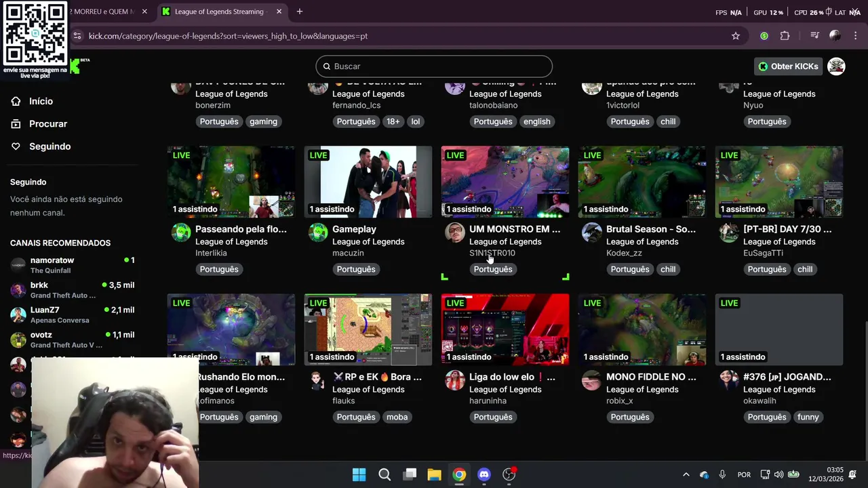Open Liga do low elo stream thumbnail
The height and width of the screenshot is (488, 868).
(x=505, y=329)
